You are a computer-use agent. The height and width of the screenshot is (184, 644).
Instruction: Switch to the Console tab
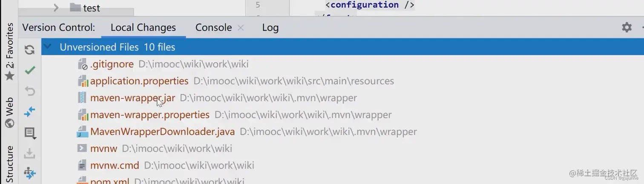pos(213,28)
